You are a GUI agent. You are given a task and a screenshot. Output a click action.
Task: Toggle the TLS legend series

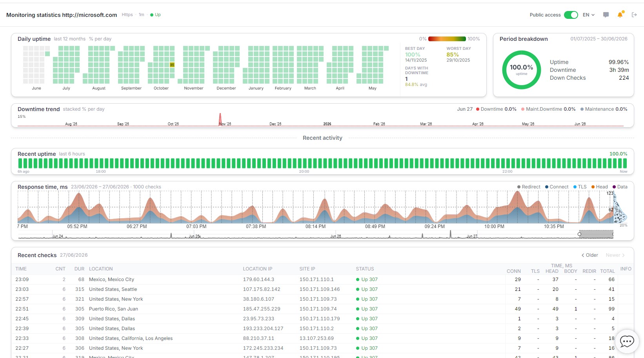tap(580, 187)
